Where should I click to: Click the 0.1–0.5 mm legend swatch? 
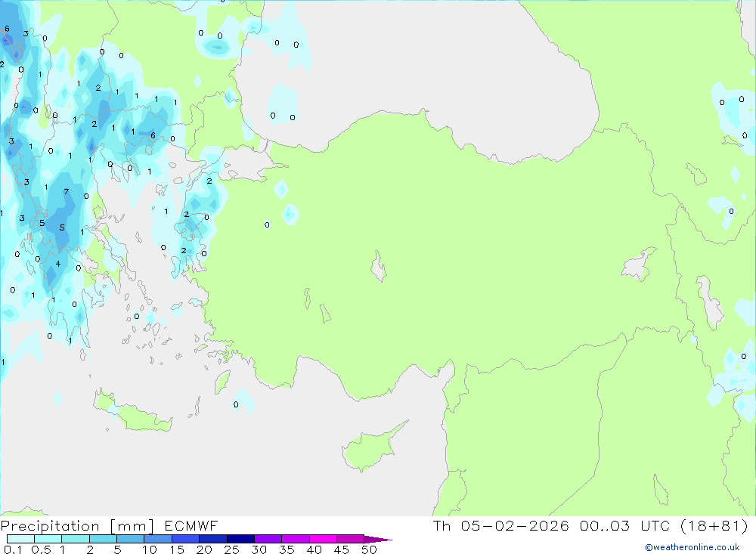click(20, 539)
